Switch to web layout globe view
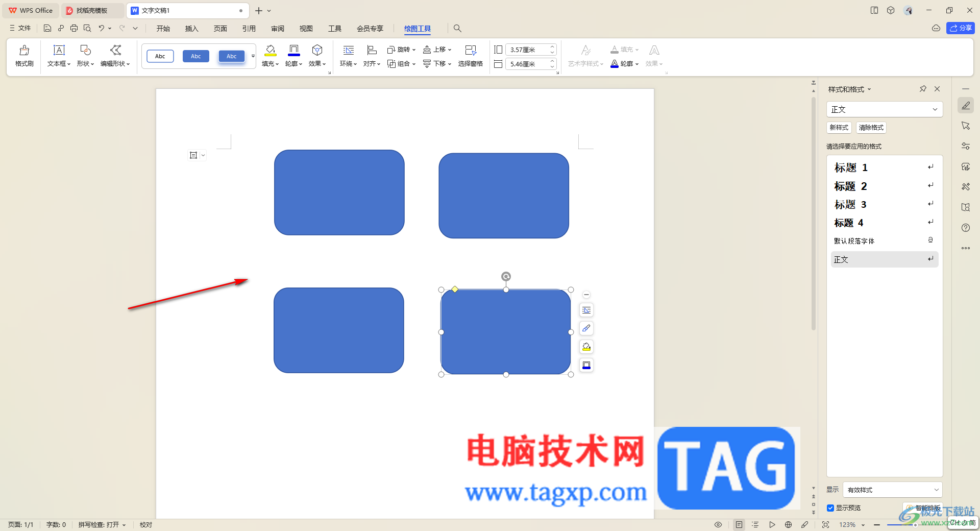Screen dimensions: 980x531 point(789,524)
